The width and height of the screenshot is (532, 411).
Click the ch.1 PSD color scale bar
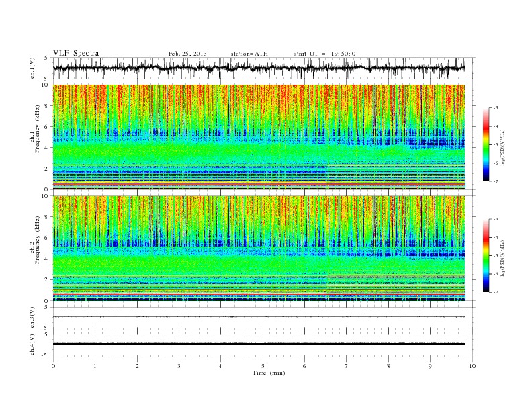(486, 144)
